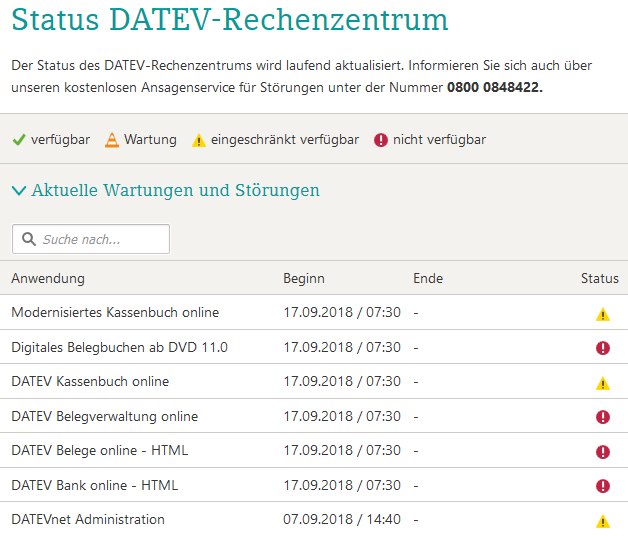628x540 pixels.
Task: Sort by the Ende column header
Action: tap(428, 278)
